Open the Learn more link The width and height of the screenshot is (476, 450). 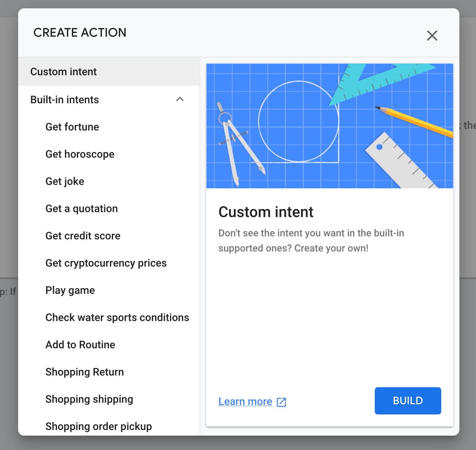click(245, 402)
